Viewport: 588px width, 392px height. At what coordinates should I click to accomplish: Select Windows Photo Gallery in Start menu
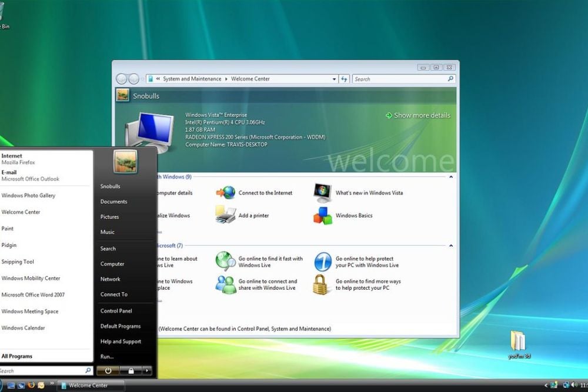[28, 196]
